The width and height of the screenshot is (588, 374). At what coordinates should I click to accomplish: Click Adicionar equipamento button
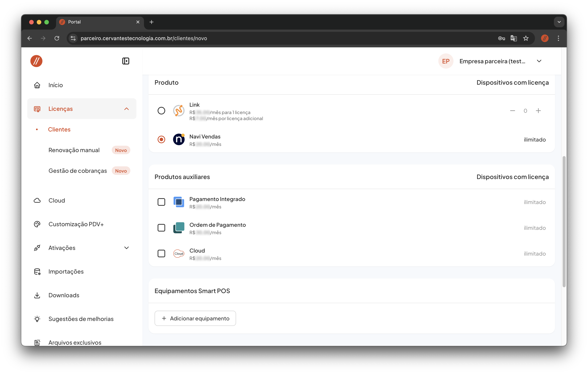point(195,318)
